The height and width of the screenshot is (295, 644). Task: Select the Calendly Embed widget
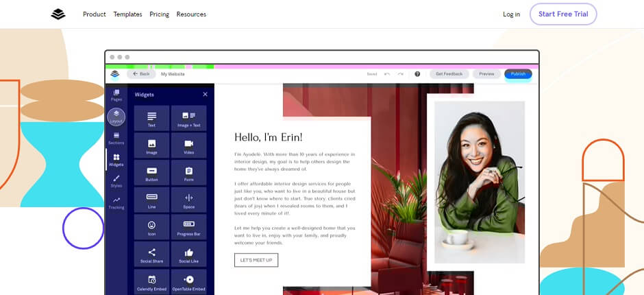(151, 282)
